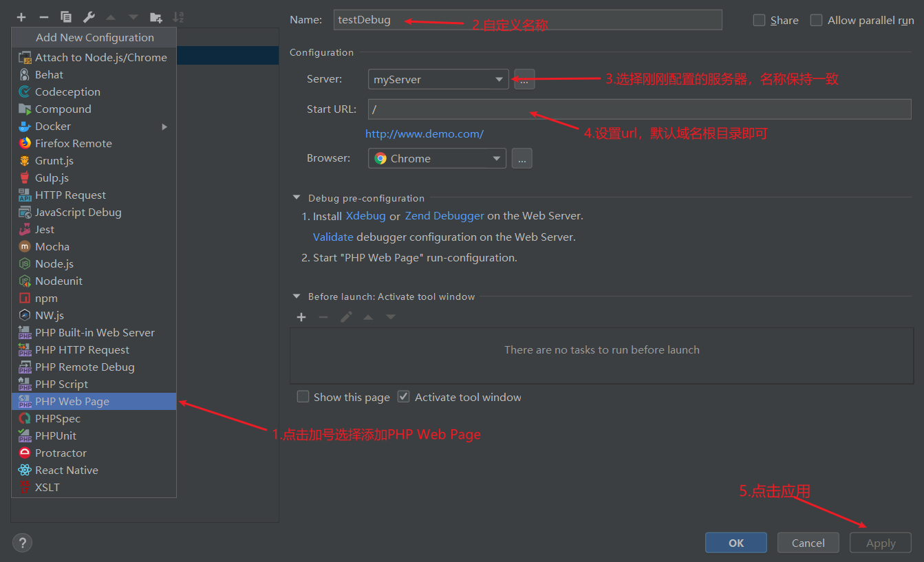Select Protractor configuration type
The image size is (924, 562).
click(94, 453)
